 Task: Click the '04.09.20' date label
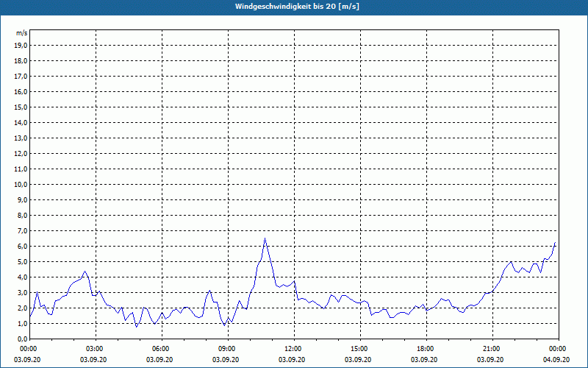click(556, 360)
